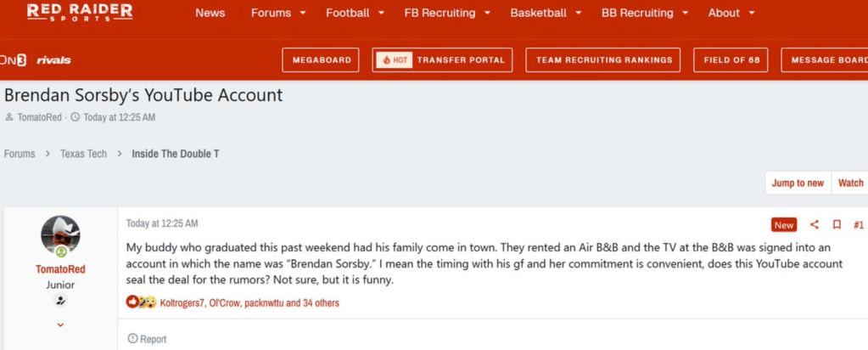Click the reaction emoji icons under the post
This screenshot has width=868, height=350.
coord(141,302)
